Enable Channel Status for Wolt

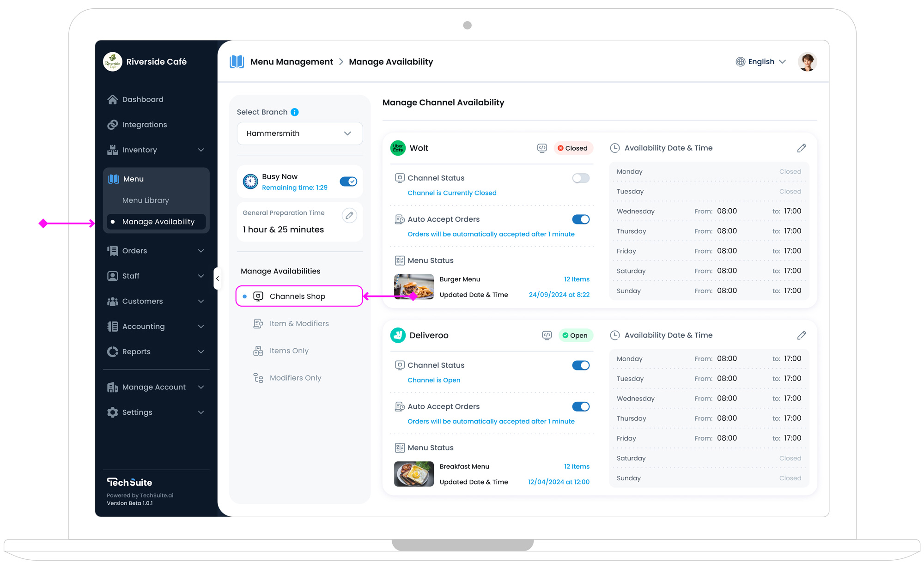(x=581, y=178)
